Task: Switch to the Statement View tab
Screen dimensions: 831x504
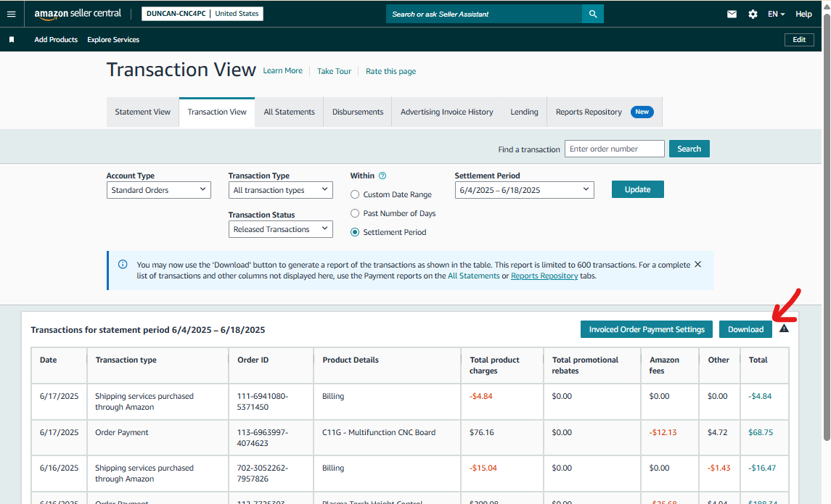Action: click(x=142, y=112)
